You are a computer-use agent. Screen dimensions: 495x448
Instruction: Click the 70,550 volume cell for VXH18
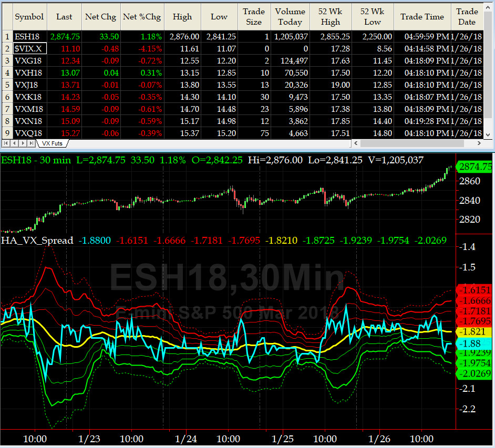290,73
